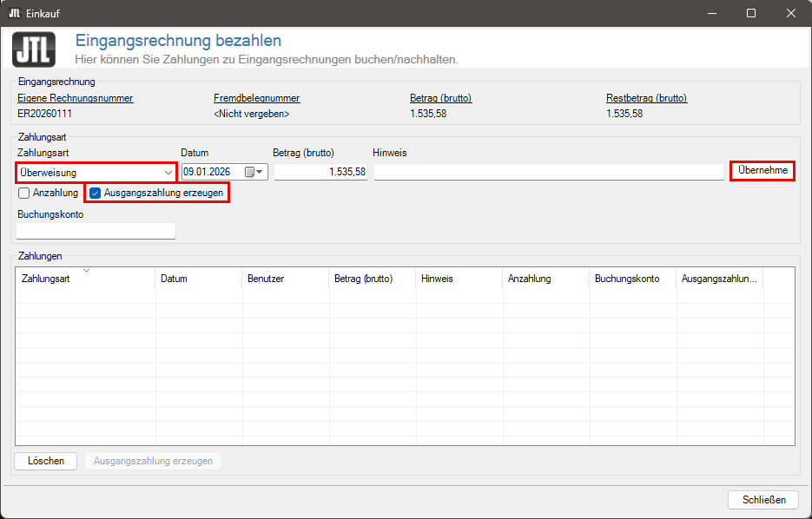Focus the Buchungskonto input field
The image size is (812, 519).
click(96, 231)
